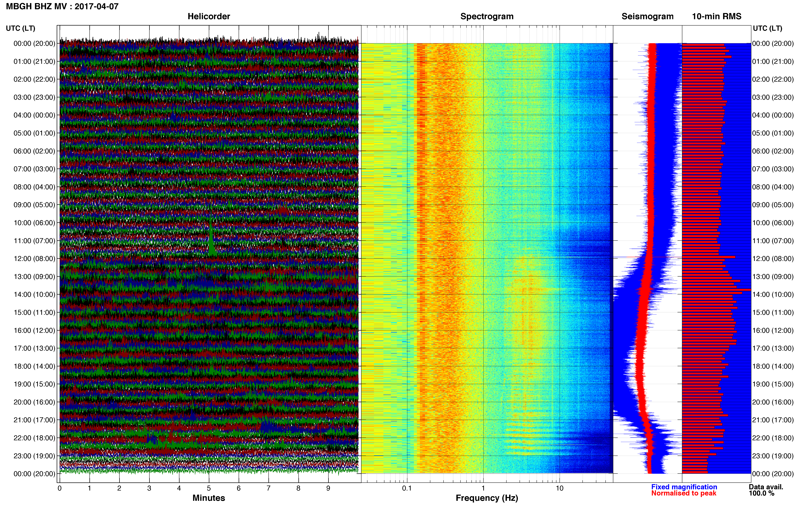The width and height of the screenshot is (812, 508).
Task: Click 'UTC (LT)' label above the Helicorder times
Action: tap(21, 28)
